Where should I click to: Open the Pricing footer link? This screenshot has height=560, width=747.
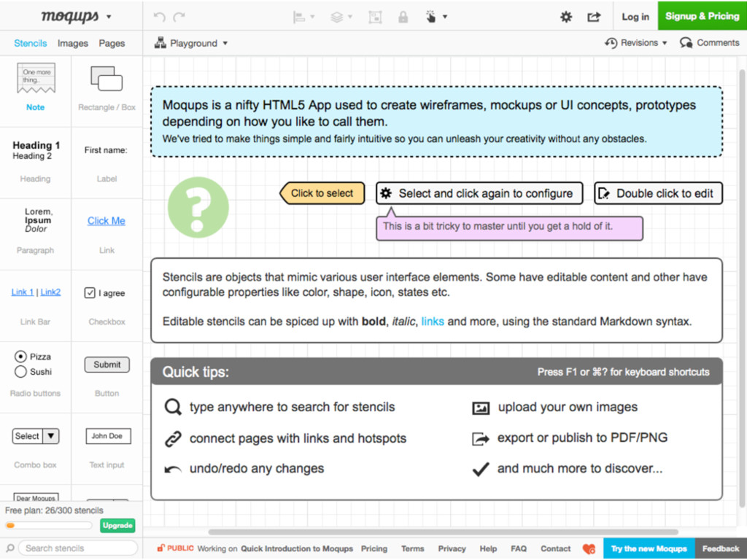[374, 548]
